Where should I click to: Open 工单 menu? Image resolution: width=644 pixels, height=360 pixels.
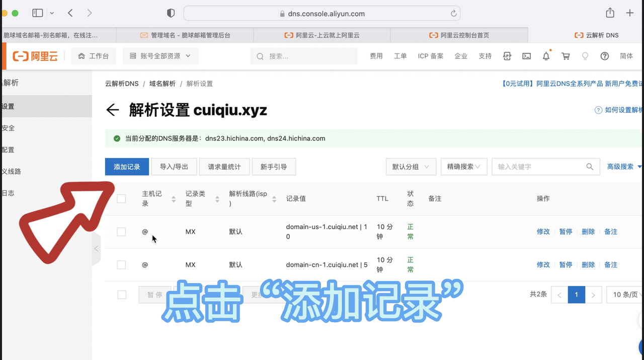point(400,56)
